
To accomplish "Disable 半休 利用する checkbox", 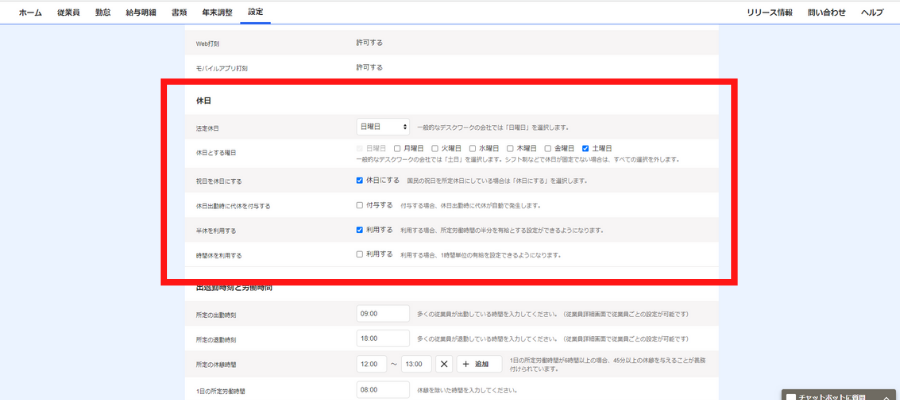I will click(x=360, y=230).
